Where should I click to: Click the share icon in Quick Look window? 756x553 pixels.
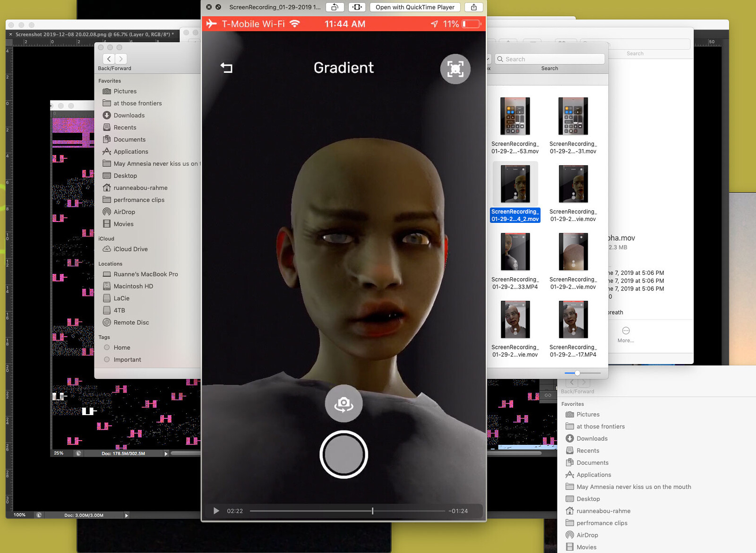(x=473, y=7)
